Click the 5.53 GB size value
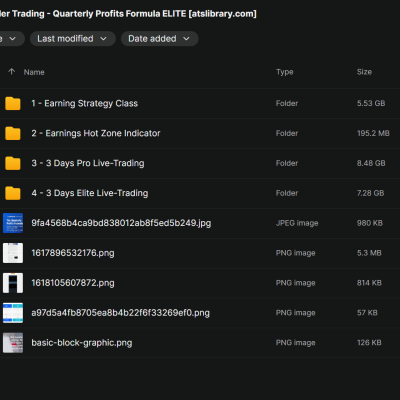 pos(371,103)
